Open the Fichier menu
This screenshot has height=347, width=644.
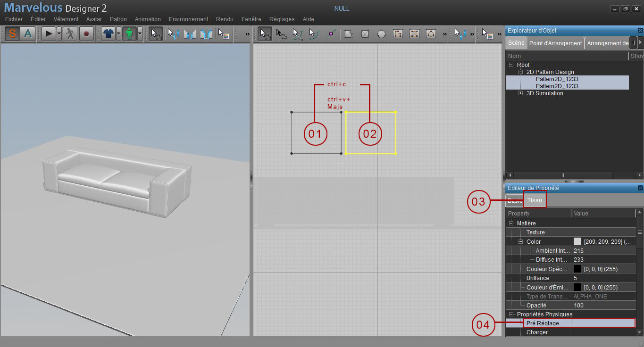[x=14, y=19]
